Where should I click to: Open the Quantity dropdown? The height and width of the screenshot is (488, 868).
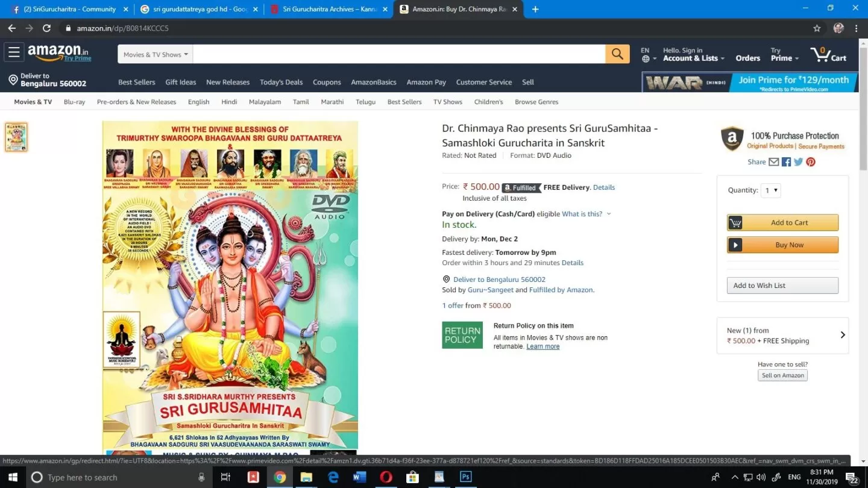click(x=771, y=190)
